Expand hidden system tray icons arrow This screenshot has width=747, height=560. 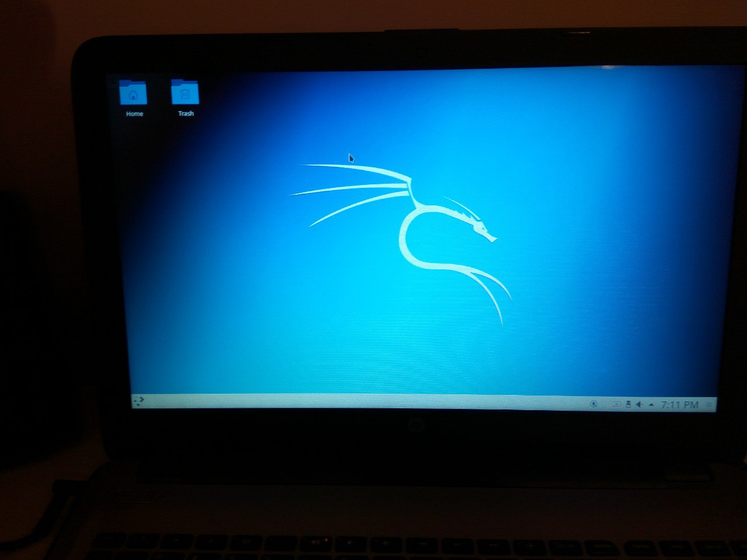[651, 404]
